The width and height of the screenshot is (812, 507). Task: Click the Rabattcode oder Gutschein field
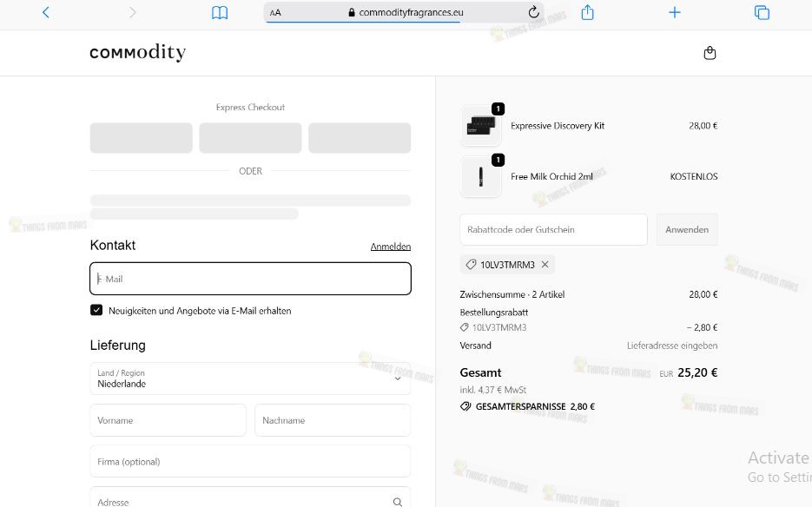[x=553, y=229]
